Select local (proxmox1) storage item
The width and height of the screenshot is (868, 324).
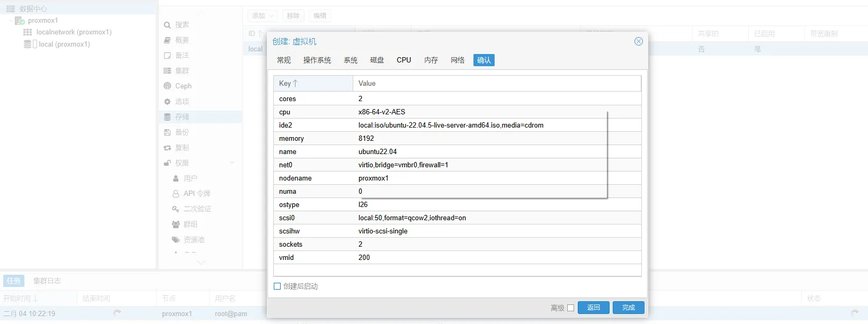pos(64,44)
